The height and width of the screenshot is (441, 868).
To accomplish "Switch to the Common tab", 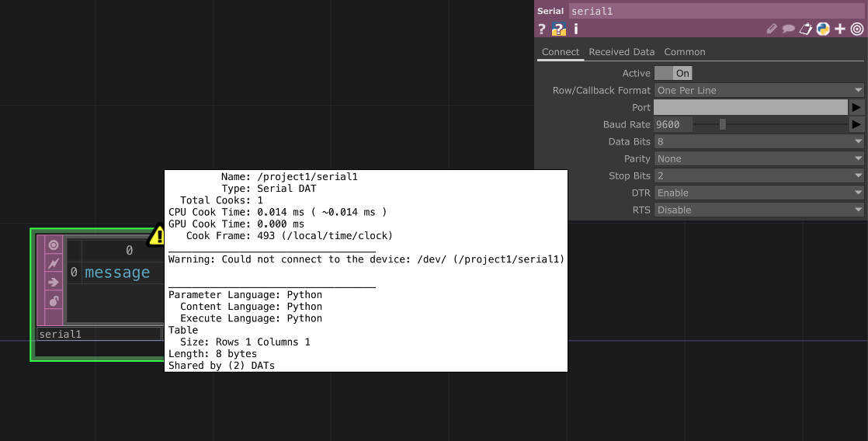I will [x=685, y=52].
